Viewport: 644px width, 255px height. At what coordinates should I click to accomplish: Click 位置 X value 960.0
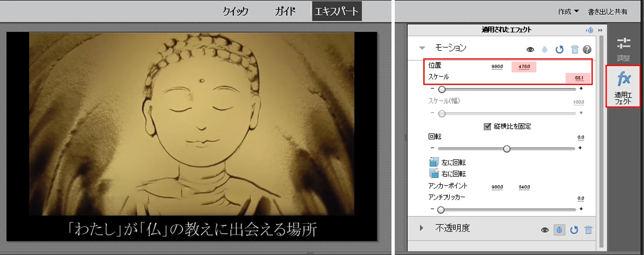(x=497, y=66)
